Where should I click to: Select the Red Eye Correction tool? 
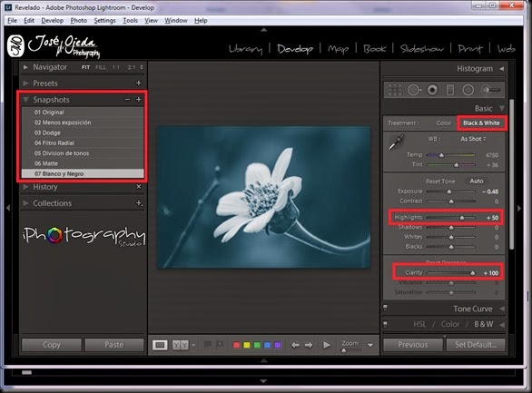point(432,90)
